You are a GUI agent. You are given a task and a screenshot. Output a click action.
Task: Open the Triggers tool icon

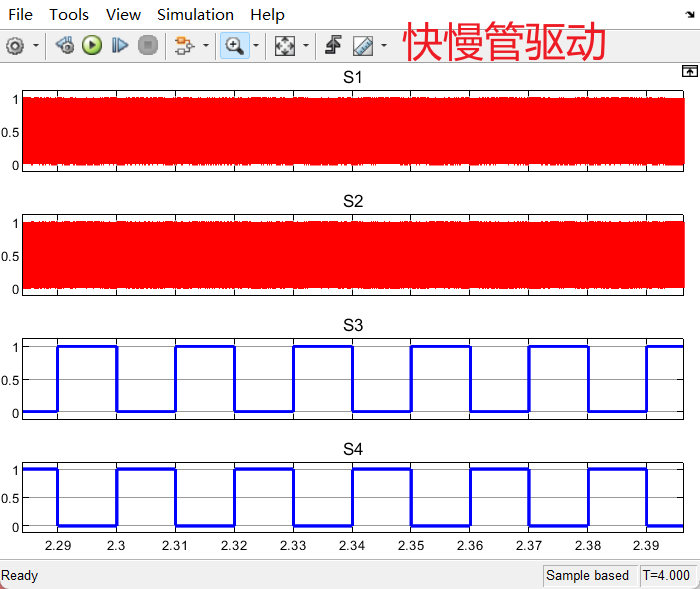(x=334, y=45)
